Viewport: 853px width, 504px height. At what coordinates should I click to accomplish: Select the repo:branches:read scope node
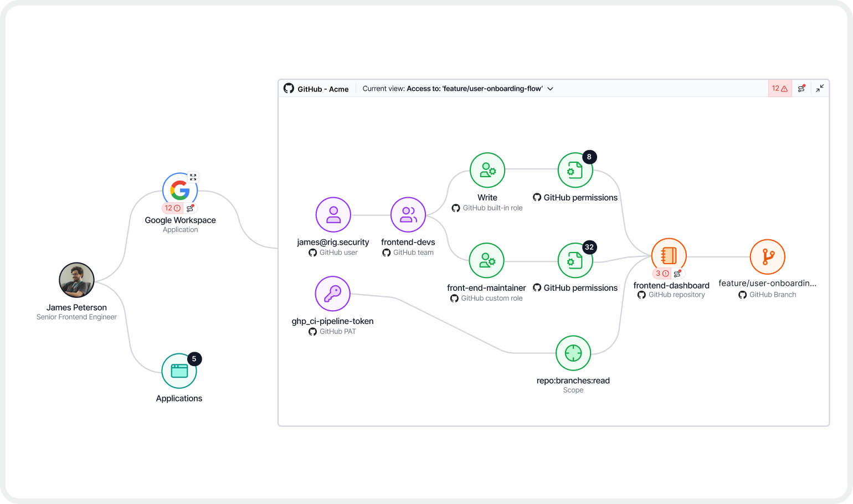point(573,353)
